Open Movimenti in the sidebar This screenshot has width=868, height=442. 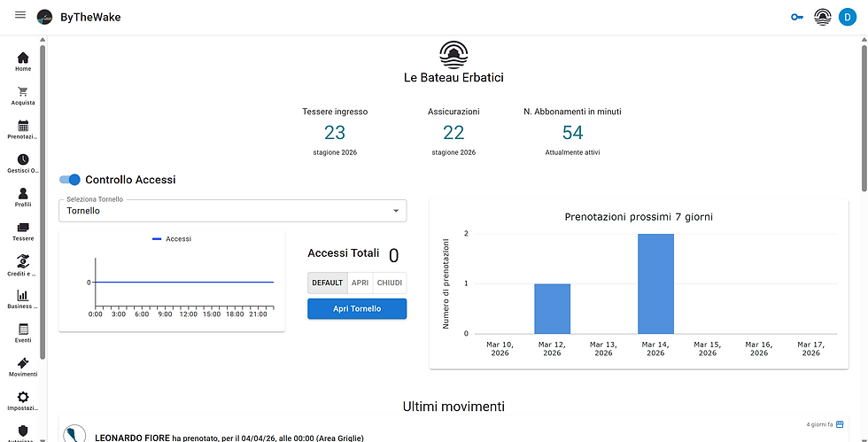coord(23,368)
